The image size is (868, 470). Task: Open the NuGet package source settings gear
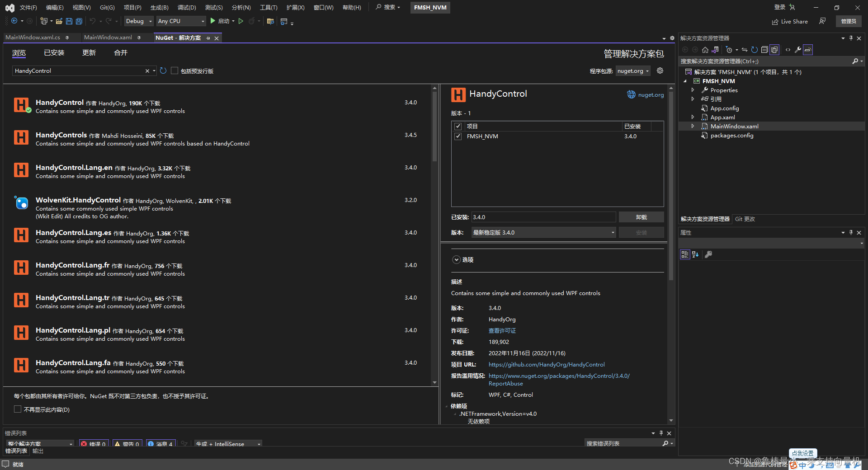tap(660, 70)
